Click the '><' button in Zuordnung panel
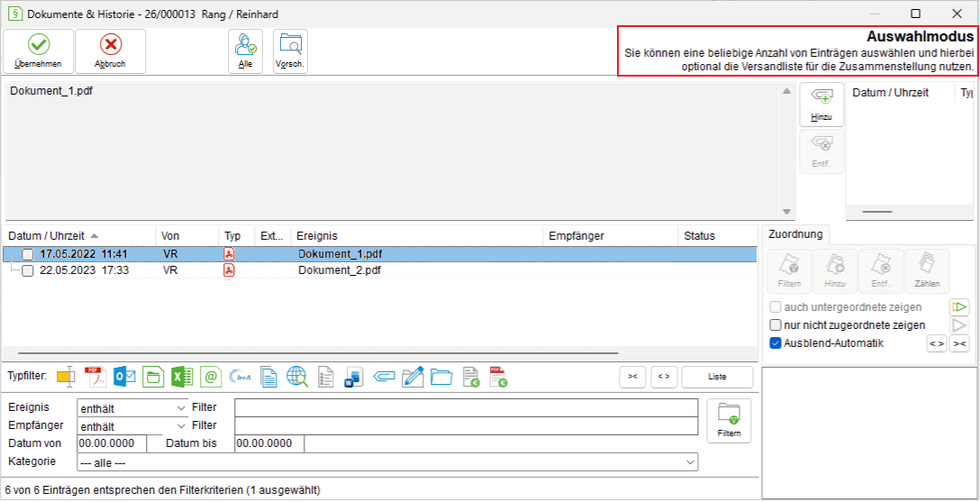 (959, 344)
